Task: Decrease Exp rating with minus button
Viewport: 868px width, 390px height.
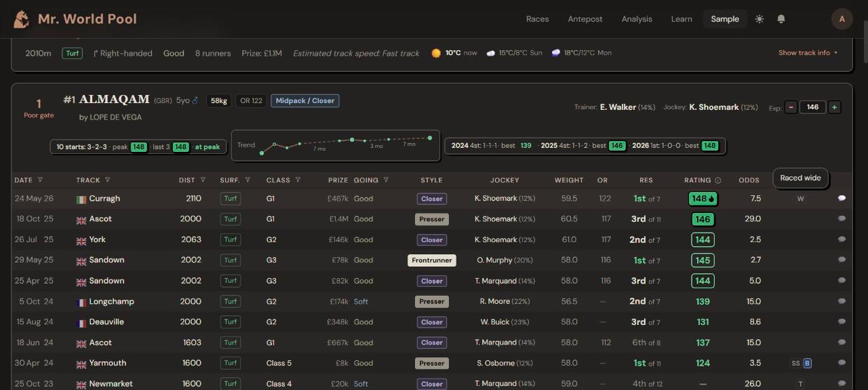Action: click(791, 107)
